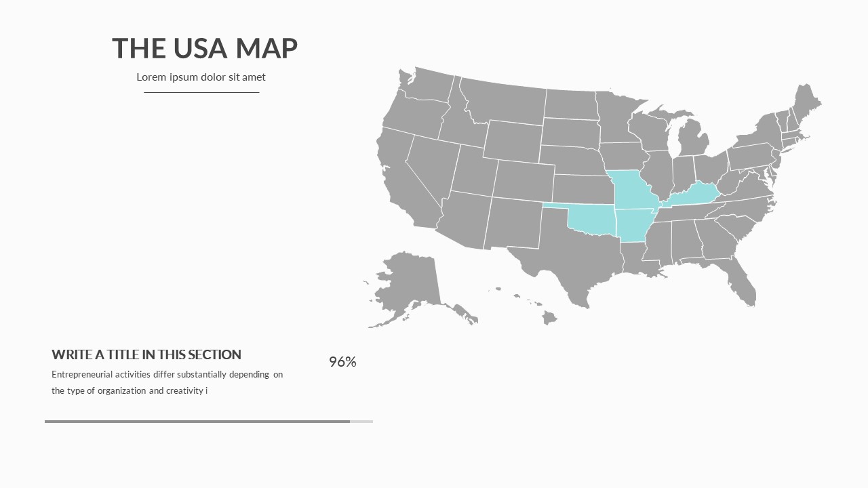Click the "Lorem ipsum dolor sit amet" subtitle
The height and width of the screenshot is (488, 868).
201,77
